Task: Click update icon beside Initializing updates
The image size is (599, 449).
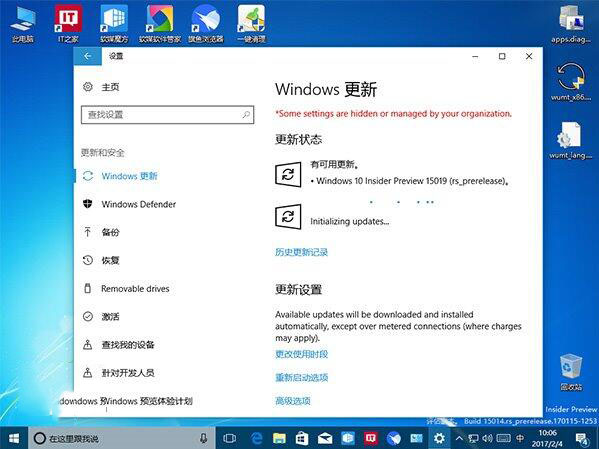Action: coord(288,217)
